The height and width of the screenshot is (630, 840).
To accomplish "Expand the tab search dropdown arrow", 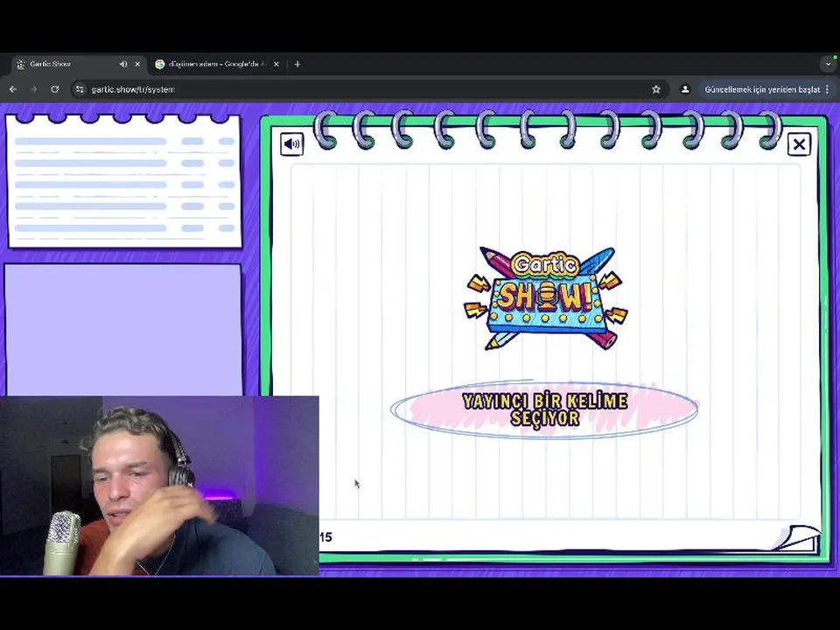I will point(829,64).
